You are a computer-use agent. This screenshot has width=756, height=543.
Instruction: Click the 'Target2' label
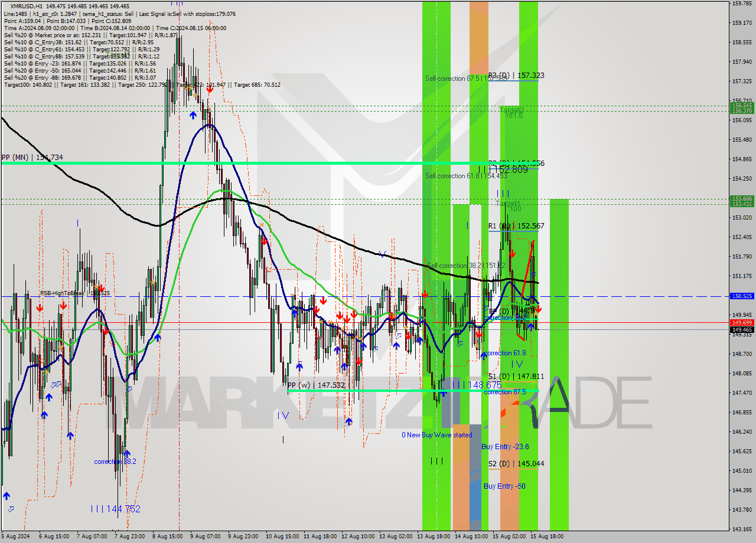(512, 110)
